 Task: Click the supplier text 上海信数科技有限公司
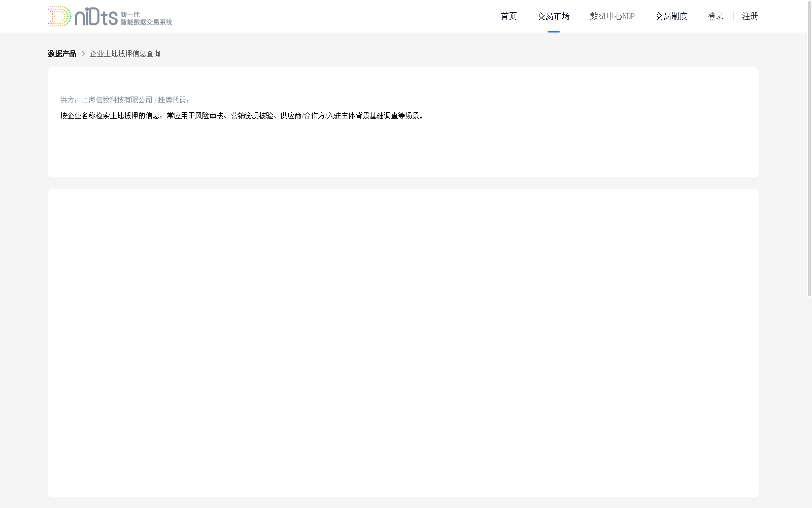tap(117, 100)
